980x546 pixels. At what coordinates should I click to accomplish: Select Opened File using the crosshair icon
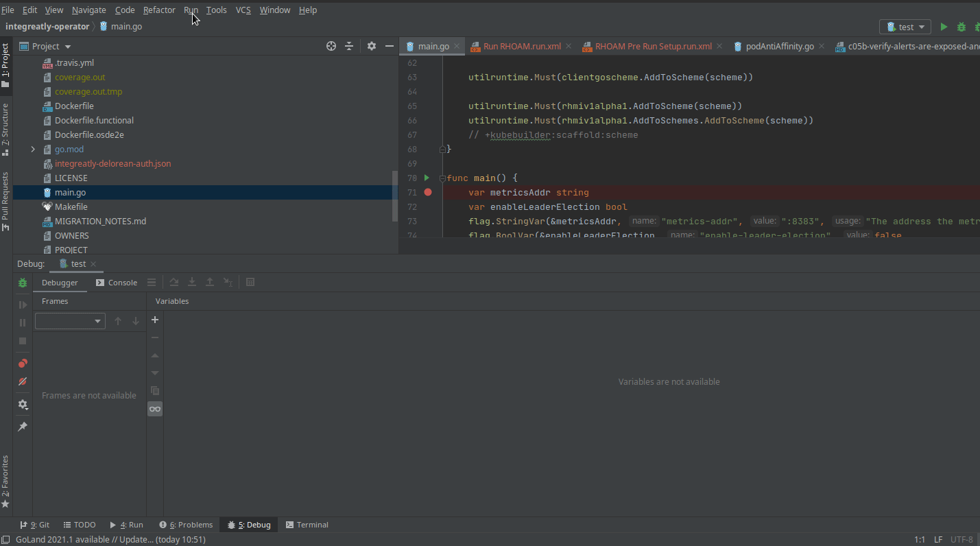click(x=331, y=46)
